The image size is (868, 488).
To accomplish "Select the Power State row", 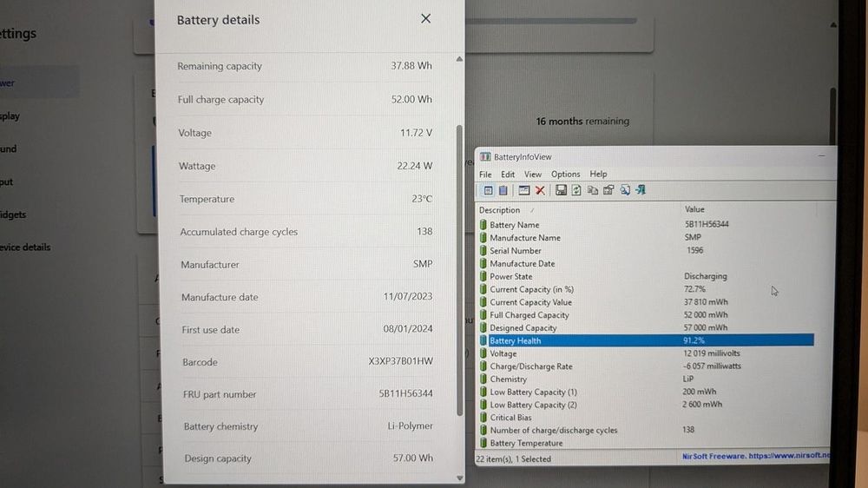I will click(646, 276).
